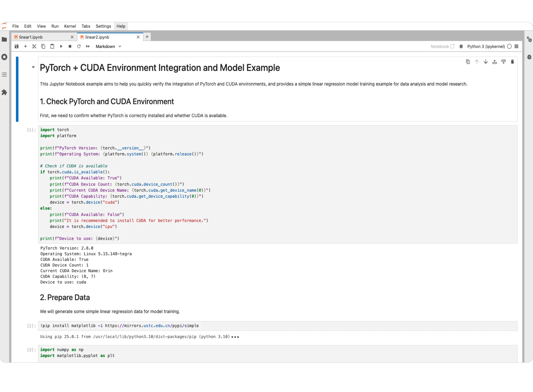Run the selected cell with the play button
This screenshot has width=533, height=392.
tap(61, 47)
